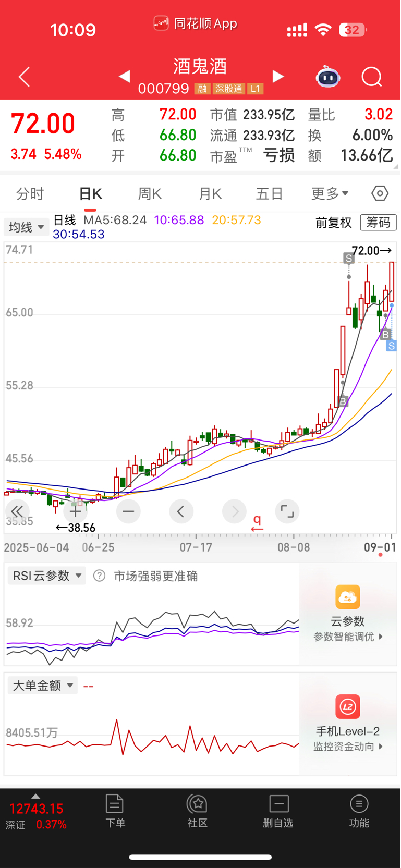Tap the blue S marker
The image size is (401, 868).
tap(391, 346)
